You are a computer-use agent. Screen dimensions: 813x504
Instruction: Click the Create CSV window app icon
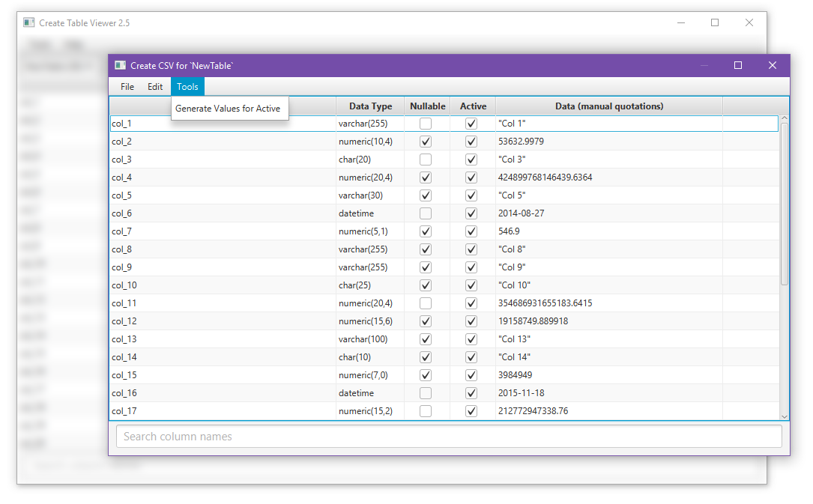pos(121,65)
